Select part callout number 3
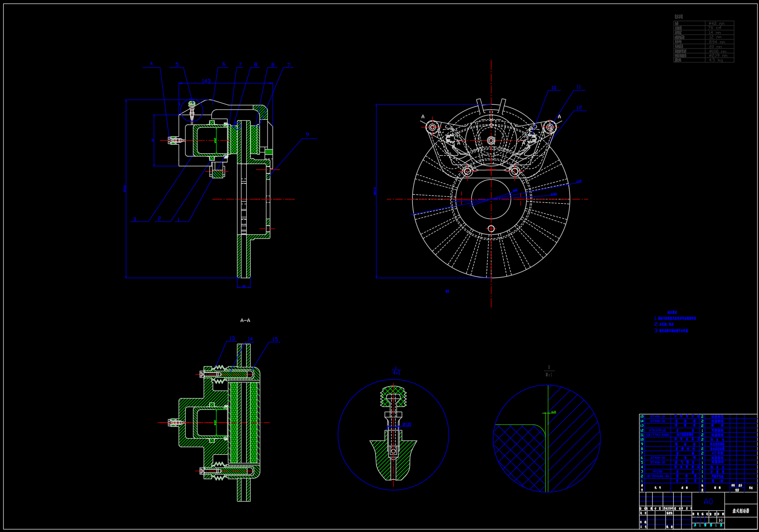The image size is (759, 532). (135, 219)
